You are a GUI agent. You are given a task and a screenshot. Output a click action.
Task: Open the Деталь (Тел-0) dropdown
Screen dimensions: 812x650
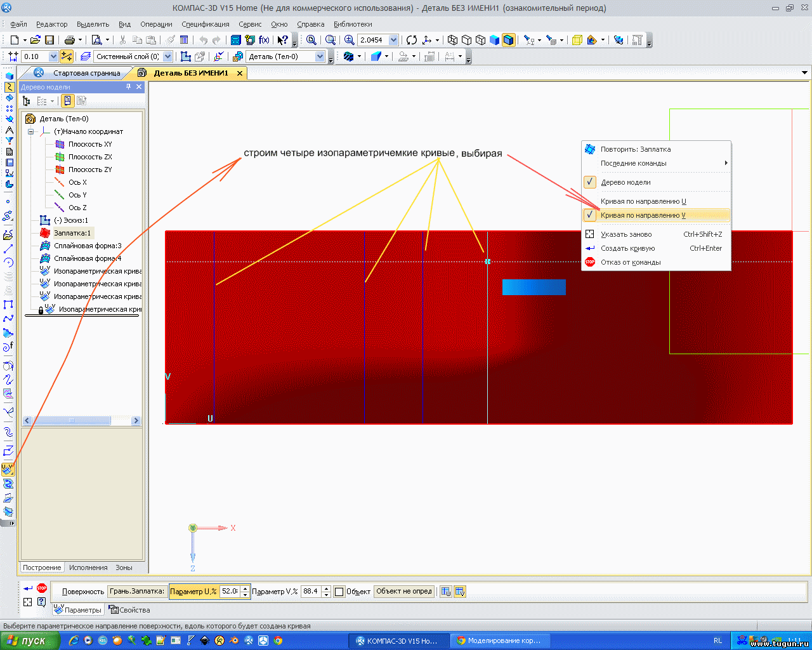tap(320, 56)
